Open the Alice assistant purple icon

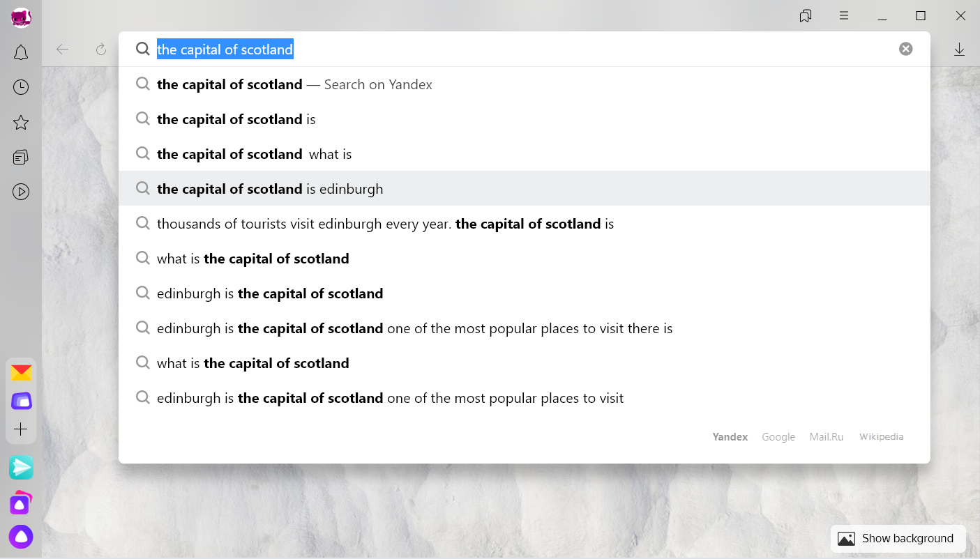click(x=21, y=537)
